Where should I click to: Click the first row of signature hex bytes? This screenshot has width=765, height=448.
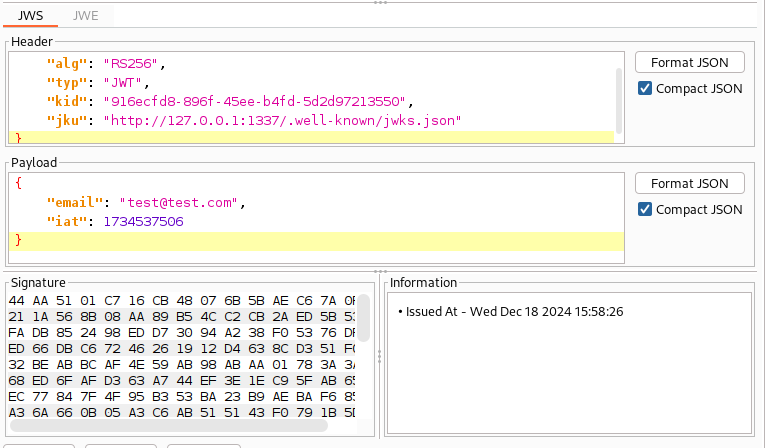tap(180, 300)
